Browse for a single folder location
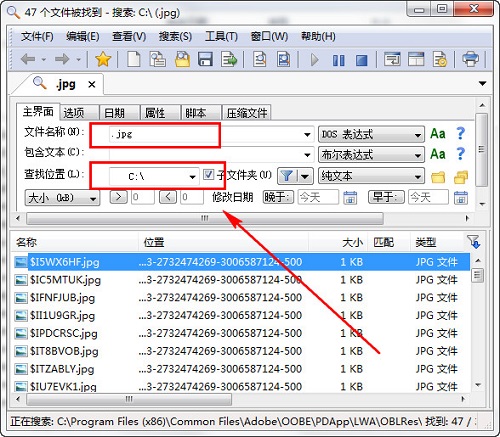The height and width of the screenshot is (437, 500). (x=438, y=177)
